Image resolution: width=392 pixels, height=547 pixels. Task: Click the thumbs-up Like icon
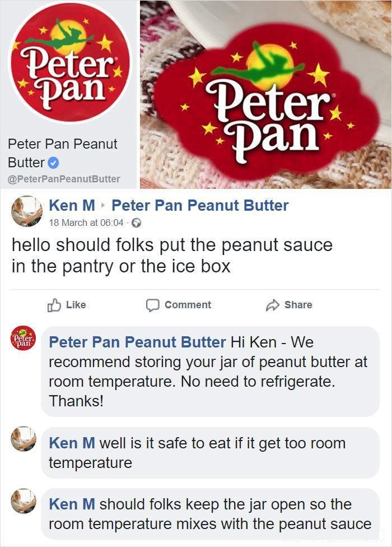54,305
